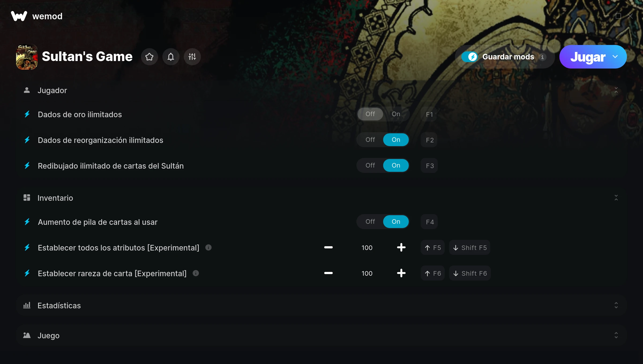Click the Sultan's Game thumbnail icon
The image size is (643, 364).
tap(27, 57)
